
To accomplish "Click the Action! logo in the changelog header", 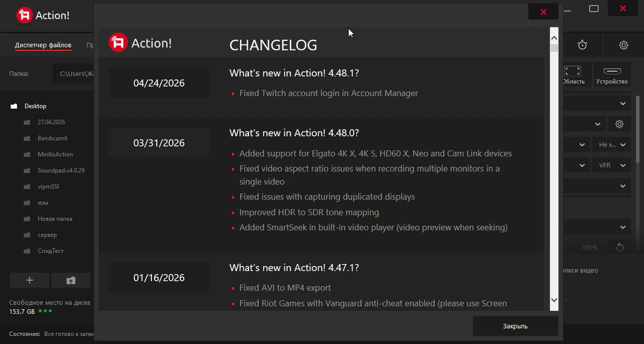I will [x=140, y=42].
